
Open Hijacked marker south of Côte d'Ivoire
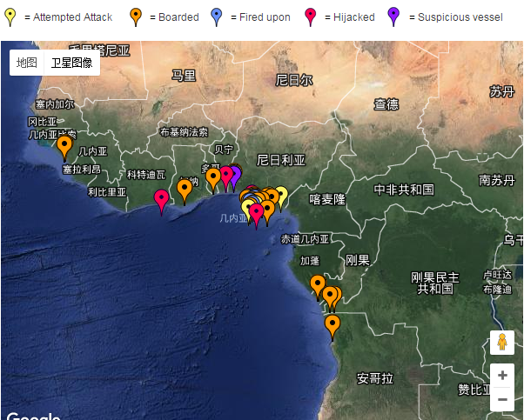click(x=161, y=199)
